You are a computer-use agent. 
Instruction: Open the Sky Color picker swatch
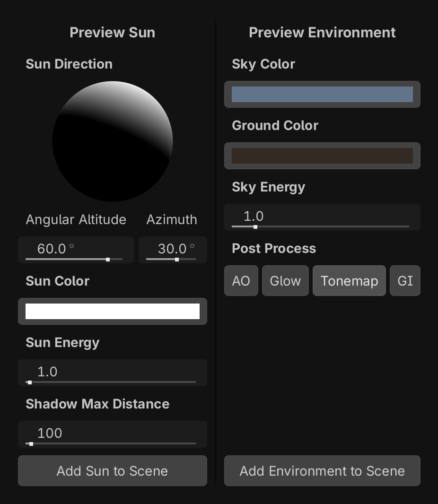click(322, 95)
